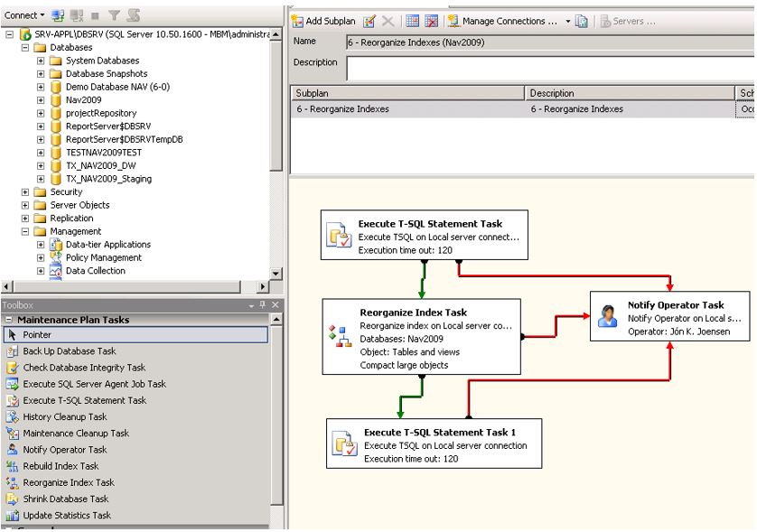Select the top Execute T-SQL Statement Task box
This screenshot has width=757, height=532.
click(425, 235)
